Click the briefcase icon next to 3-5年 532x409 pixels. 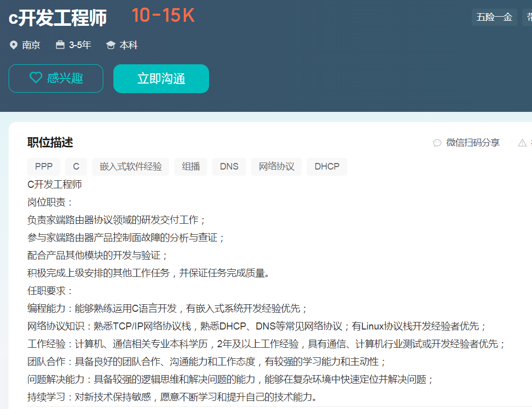[x=60, y=45]
